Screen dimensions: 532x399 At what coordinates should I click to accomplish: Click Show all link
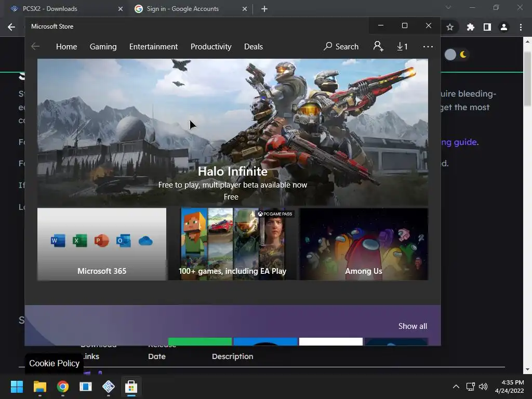(x=413, y=326)
